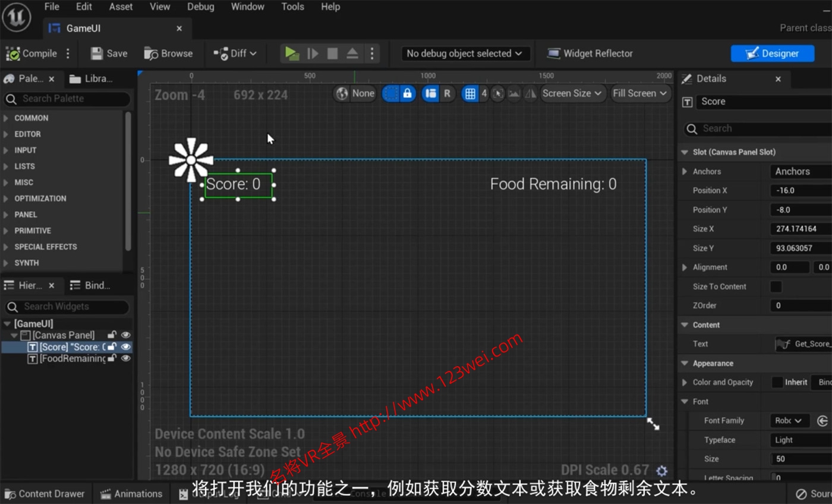Open the Screen Size dropdown
Viewport: 832px width, 504px height.
pos(572,93)
